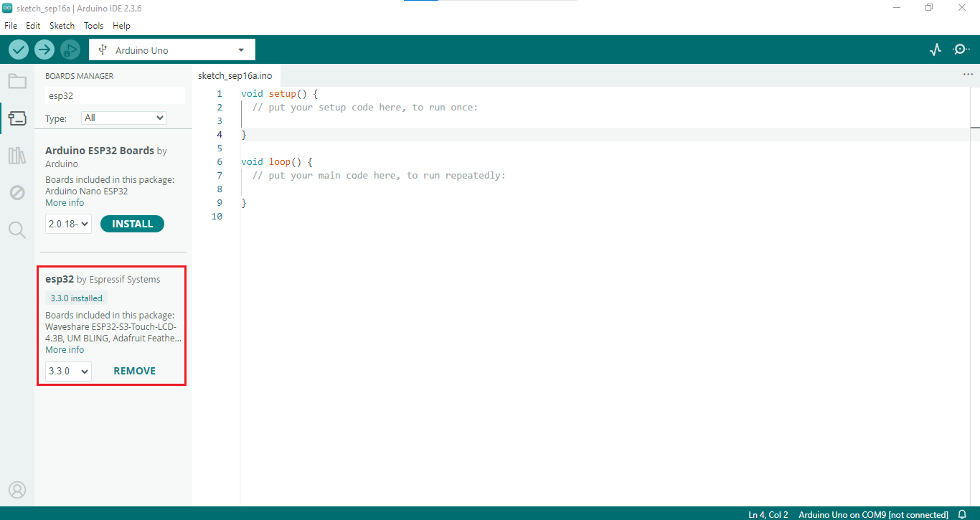Open the editor tab more options ellipsis
980x520 pixels.
point(969,75)
